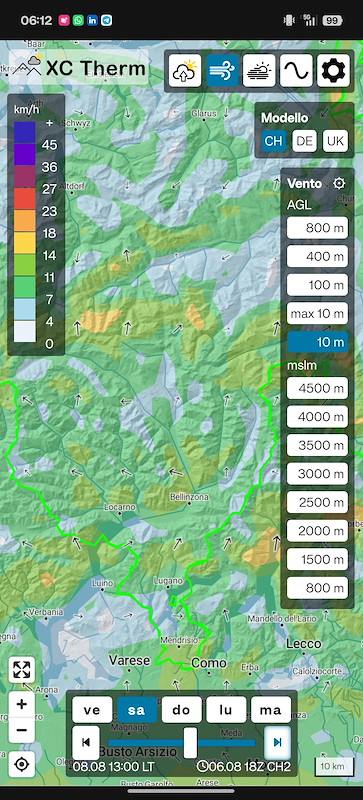Open the wave sine curve view
The width and height of the screenshot is (363, 800).
click(296, 71)
